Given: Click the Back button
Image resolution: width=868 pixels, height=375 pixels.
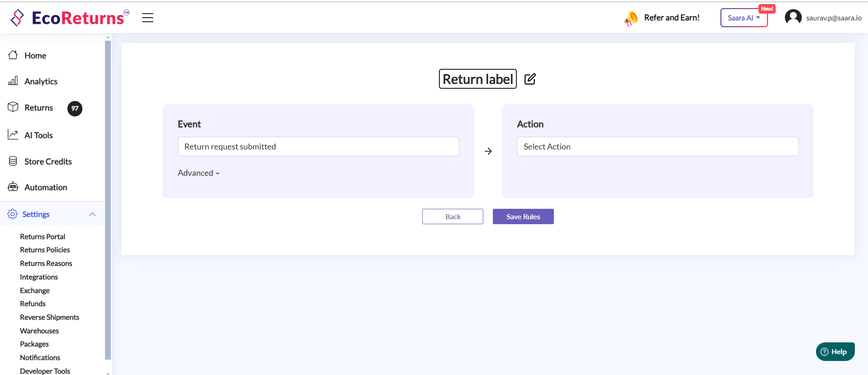Looking at the screenshot, I should (453, 216).
